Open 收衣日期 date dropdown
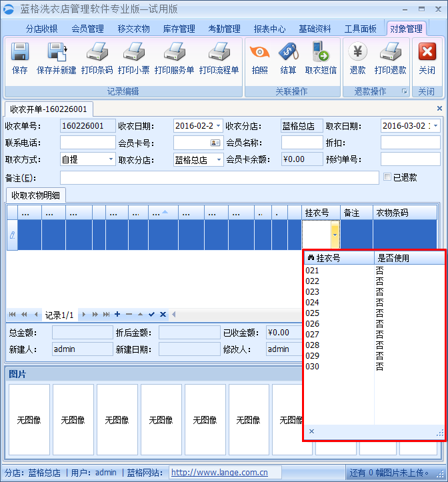This screenshot has width=448, height=482. pyautogui.click(x=218, y=126)
